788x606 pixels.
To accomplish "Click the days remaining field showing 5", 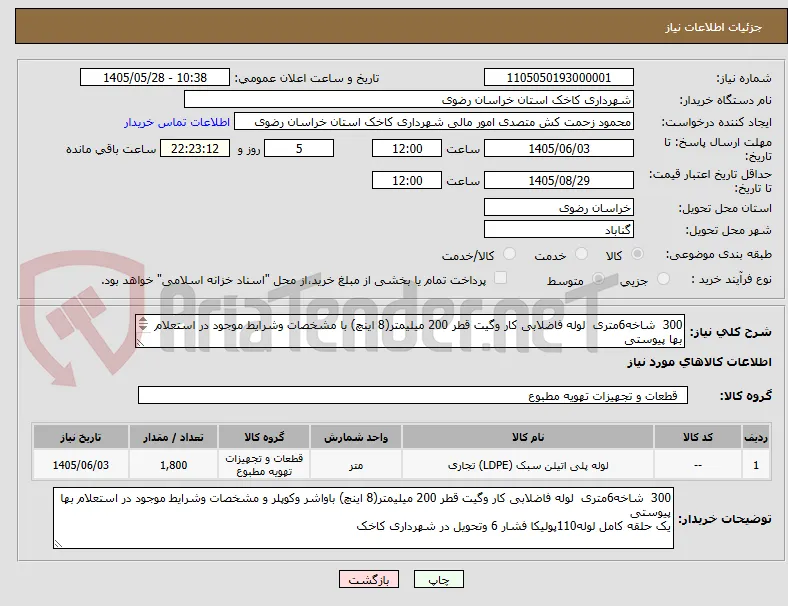I will pyautogui.click(x=299, y=149).
